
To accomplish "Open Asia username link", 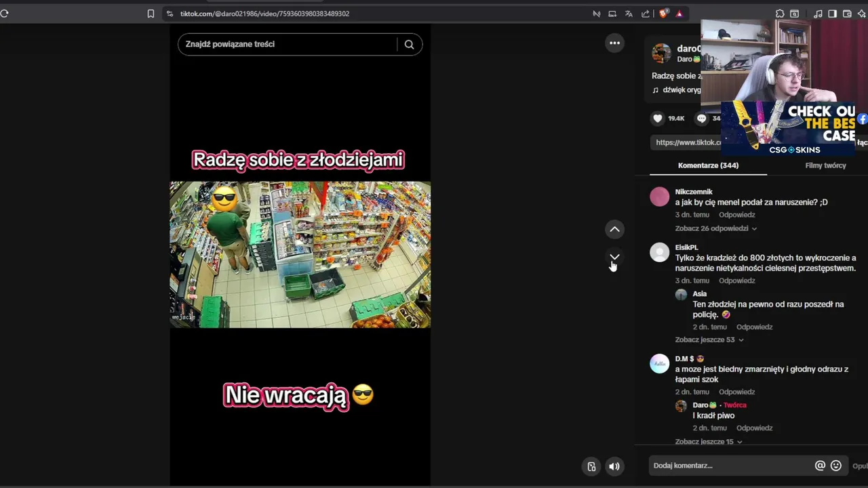I will coord(700,294).
